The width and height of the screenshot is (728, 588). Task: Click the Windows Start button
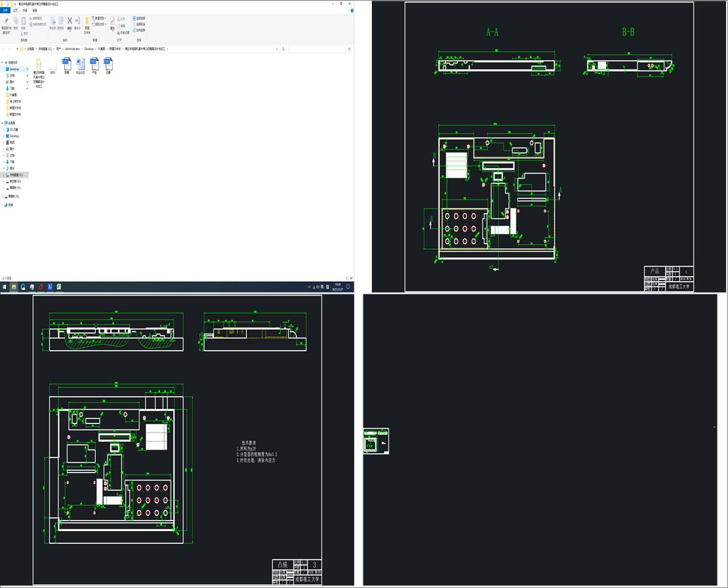point(5,287)
